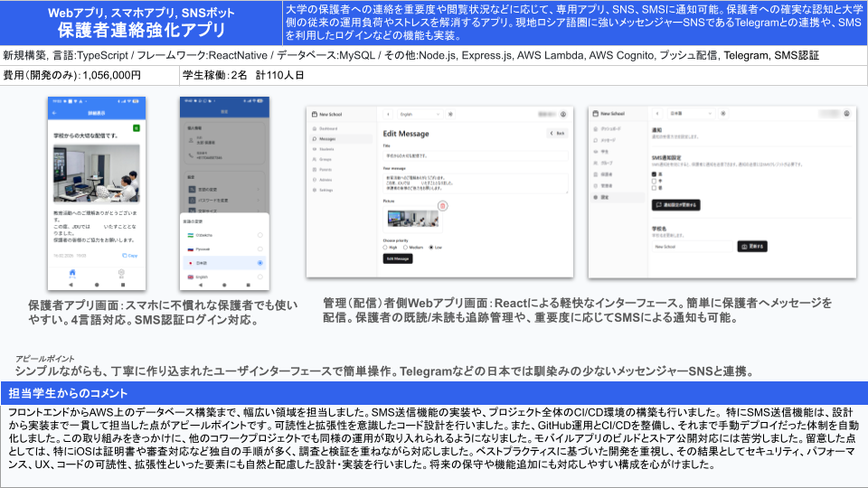
Task: Tap Android back button on the language phone
Action: 201,285
